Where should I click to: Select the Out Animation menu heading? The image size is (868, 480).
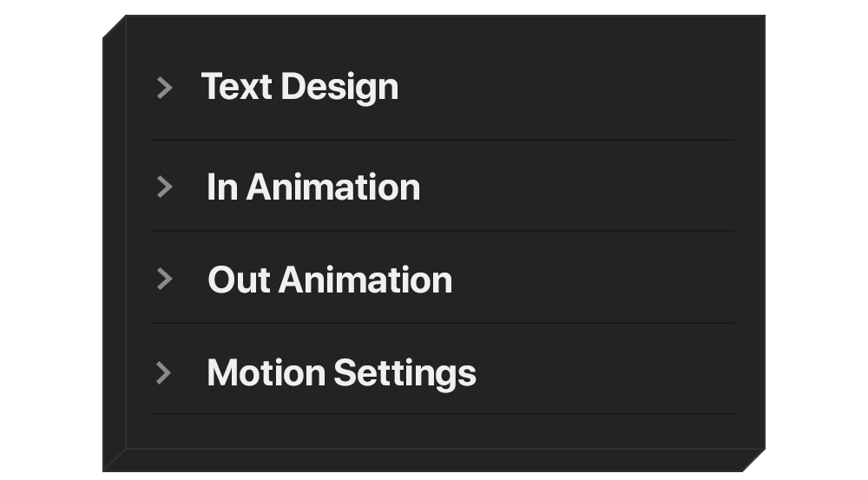tap(330, 279)
